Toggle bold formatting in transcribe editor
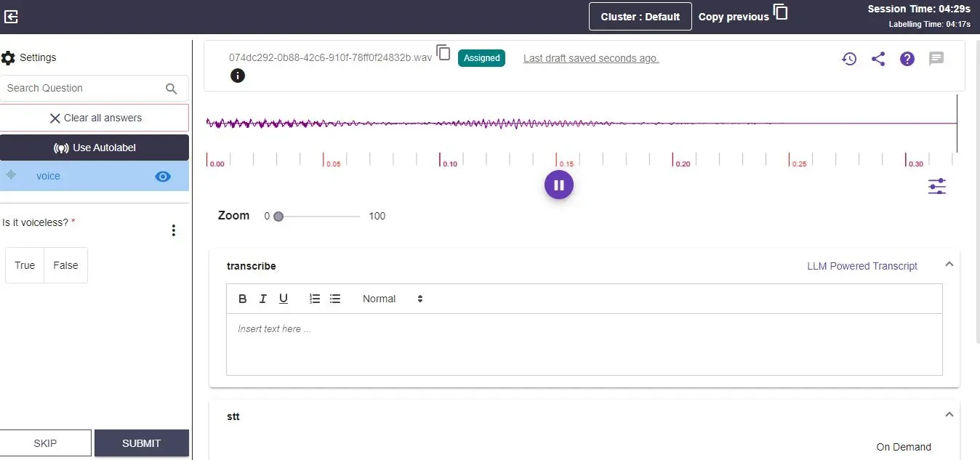Viewport: 980px width, 460px height. [x=243, y=299]
